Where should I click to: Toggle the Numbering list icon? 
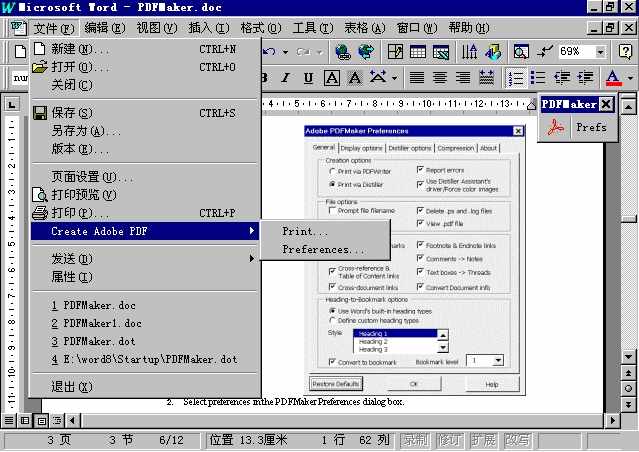pyautogui.click(x=516, y=77)
